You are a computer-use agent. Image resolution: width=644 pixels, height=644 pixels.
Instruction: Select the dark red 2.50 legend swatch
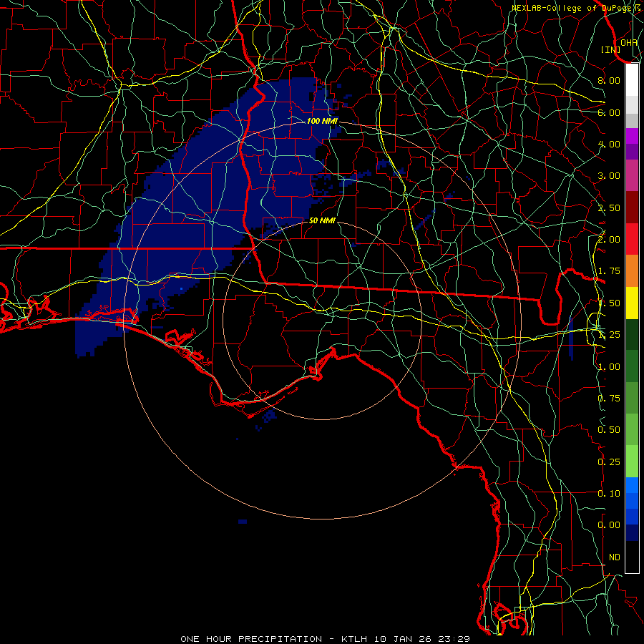point(632,208)
